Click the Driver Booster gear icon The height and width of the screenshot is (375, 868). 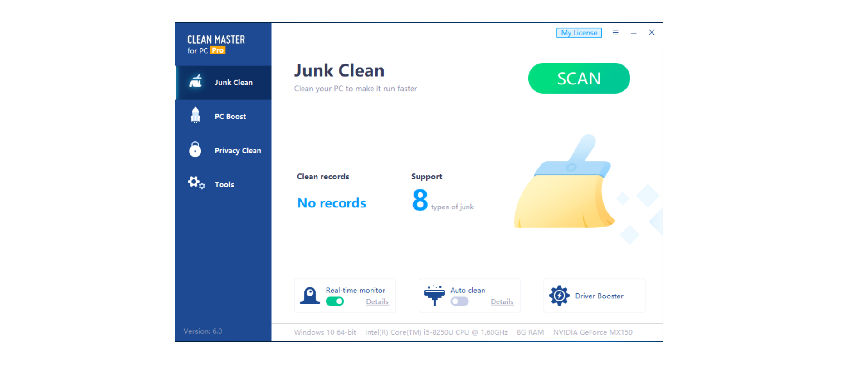[559, 296]
